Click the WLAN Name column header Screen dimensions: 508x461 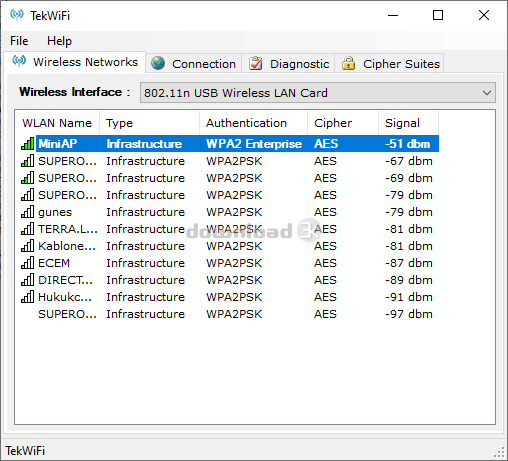(57, 123)
